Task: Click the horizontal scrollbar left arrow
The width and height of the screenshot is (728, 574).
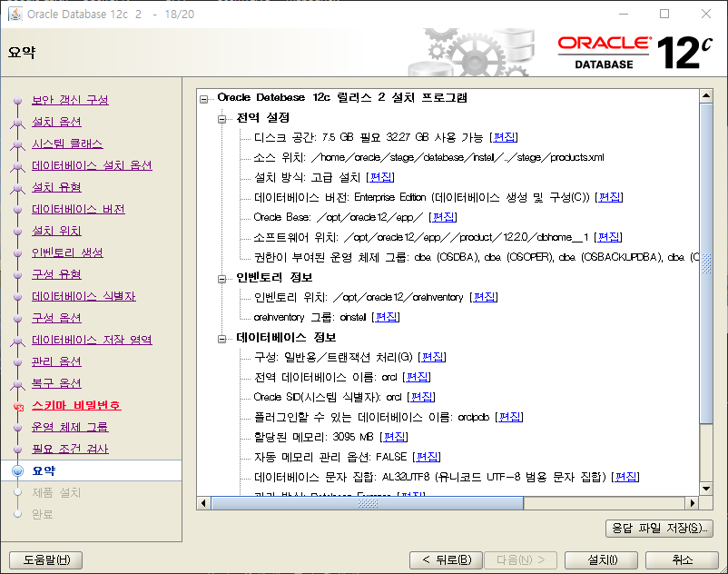Action: [x=203, y=503]
